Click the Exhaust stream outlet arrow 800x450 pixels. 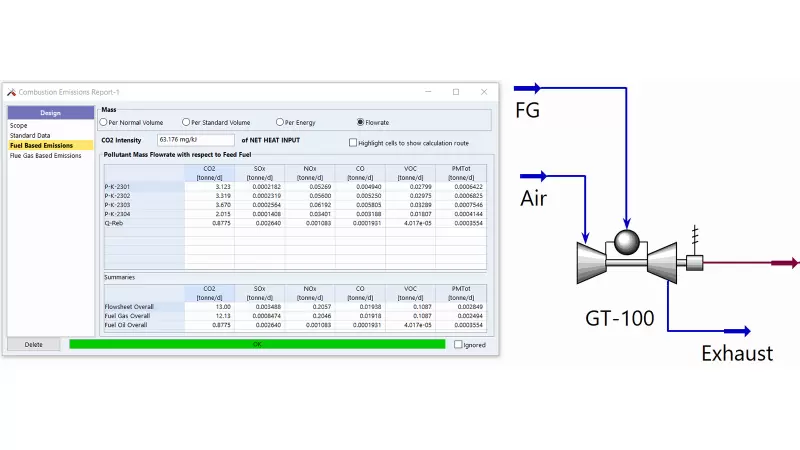click(738, 331)
